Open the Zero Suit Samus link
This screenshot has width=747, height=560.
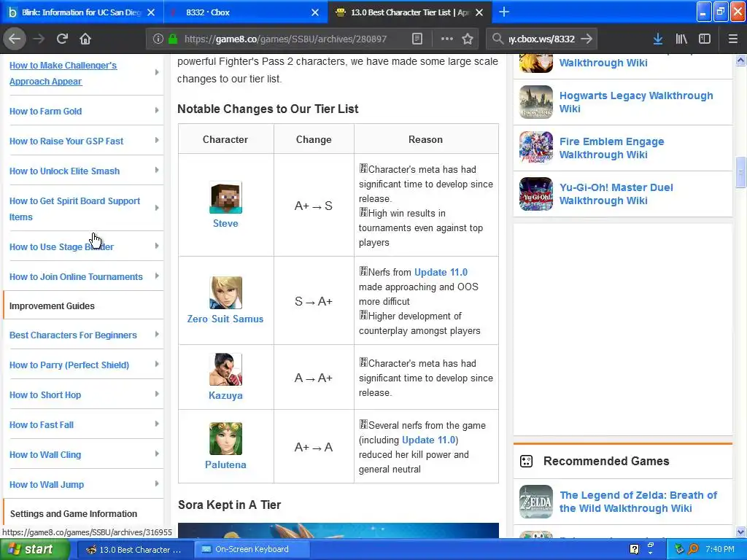point(225,319)
